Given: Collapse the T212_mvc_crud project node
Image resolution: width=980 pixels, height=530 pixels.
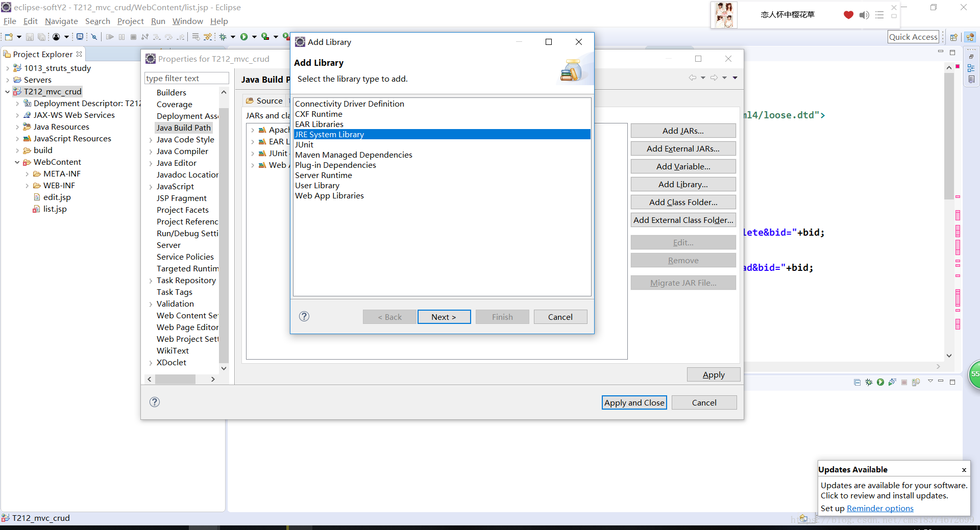Looking at the screenshot, I should pyautogui.click(x=7, y=92).
